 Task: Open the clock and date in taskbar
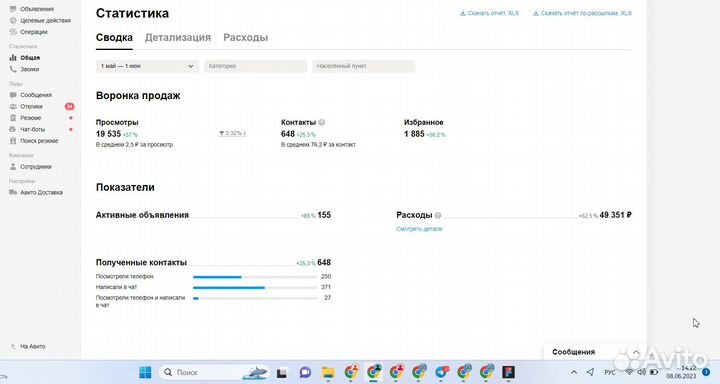pyautogui.click(x=681, y=372)
